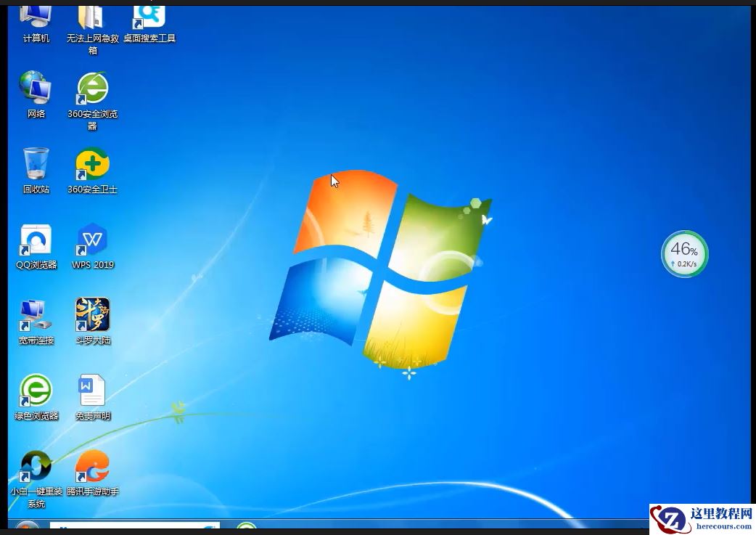Viewport: 756px width, 535px height.
Task: Open 腾讯手游助手 game assistant
Action: click(93, 465)
